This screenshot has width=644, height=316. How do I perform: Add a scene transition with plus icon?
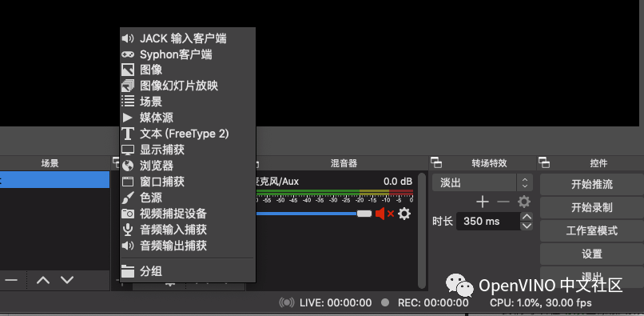click(x=482, y=202)
